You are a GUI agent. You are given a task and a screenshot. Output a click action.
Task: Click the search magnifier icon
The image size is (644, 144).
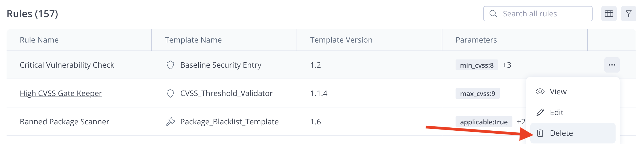pyautogui.click(x=493, y=14)
